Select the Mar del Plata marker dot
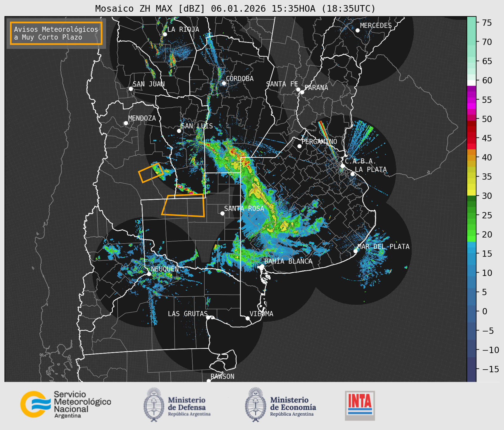Image resolution: width=504 pixels, height=430 pixels. (x=356, y=251)
